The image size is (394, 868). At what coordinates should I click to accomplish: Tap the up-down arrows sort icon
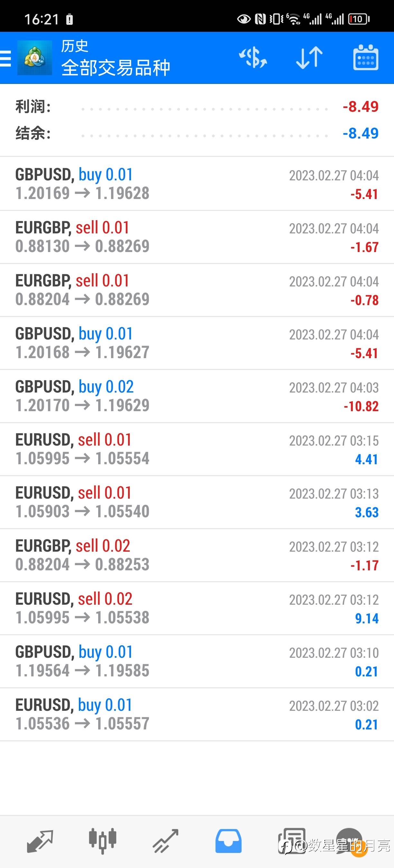pos(309,58)
